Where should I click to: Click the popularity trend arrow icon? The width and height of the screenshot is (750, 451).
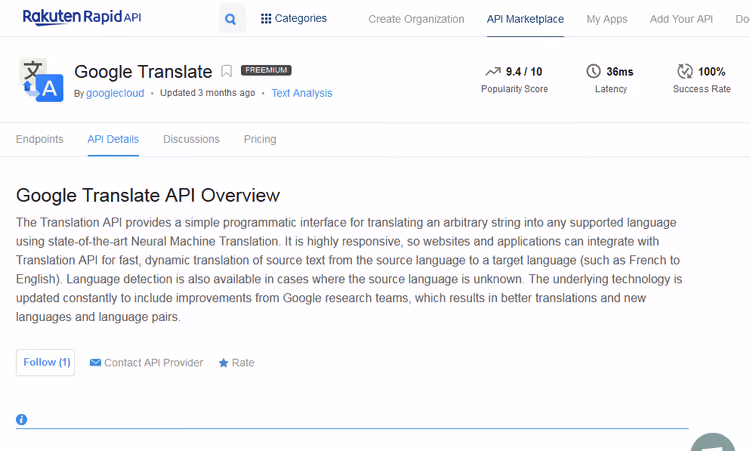pos(493,72)
